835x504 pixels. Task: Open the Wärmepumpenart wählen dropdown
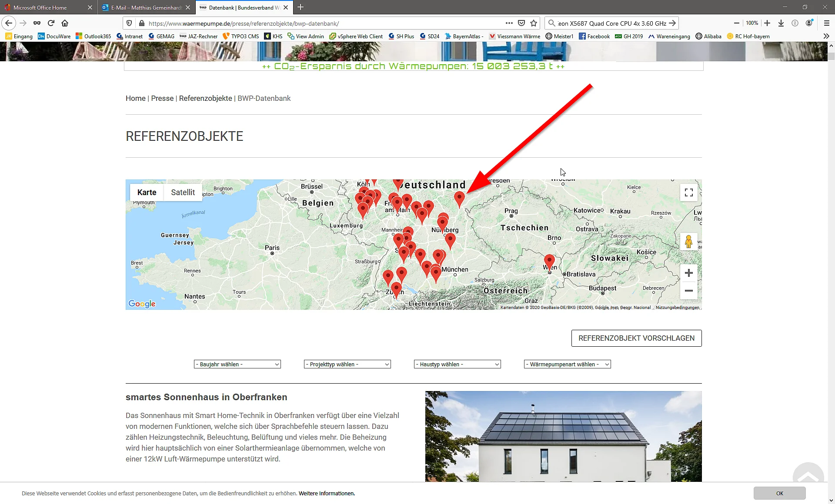pos(567,364)
